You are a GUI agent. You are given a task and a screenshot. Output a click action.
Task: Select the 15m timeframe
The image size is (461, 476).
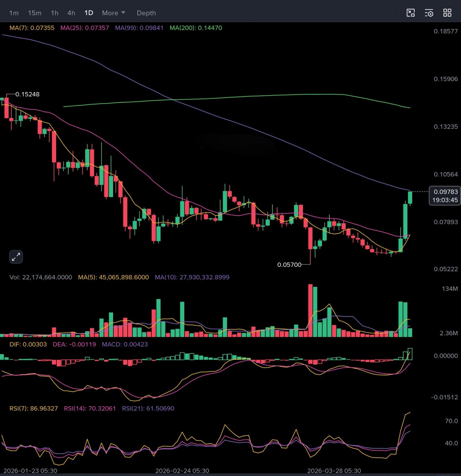pos(35,13)
